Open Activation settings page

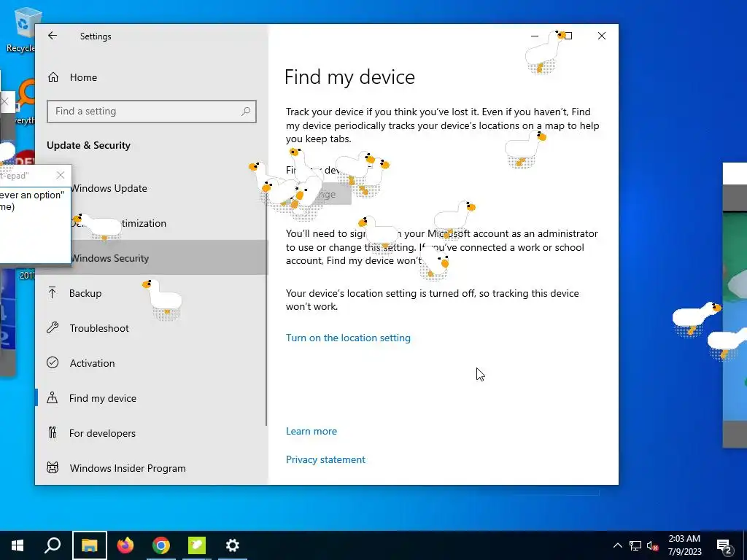pos(152,363)
